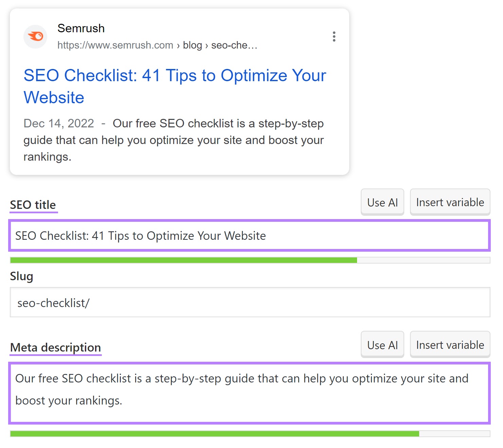Click the Semrush logo icon in the preview

tap(35, 36)
